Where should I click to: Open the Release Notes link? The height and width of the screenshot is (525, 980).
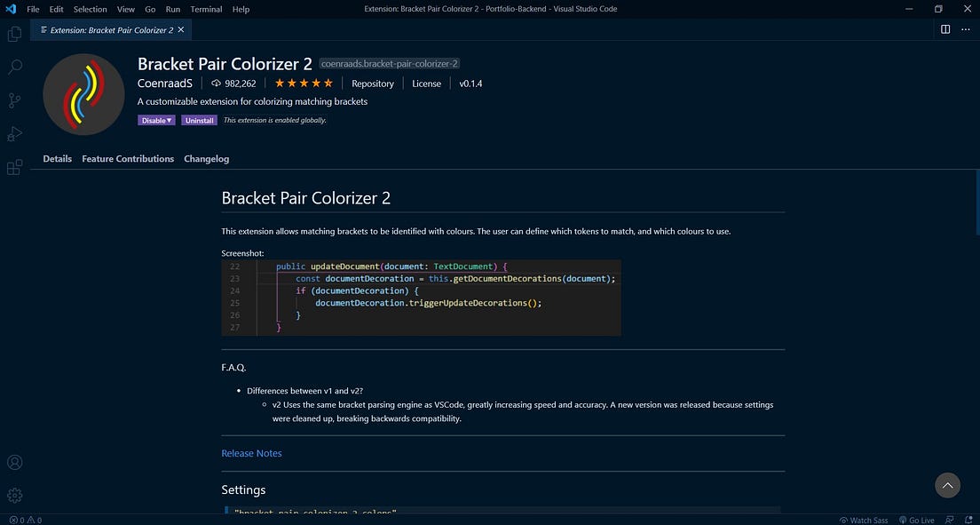tap(251, 453)
